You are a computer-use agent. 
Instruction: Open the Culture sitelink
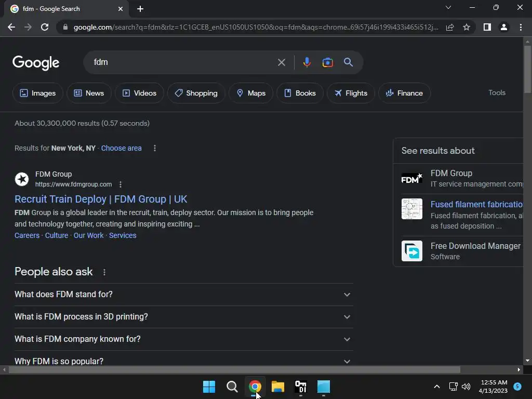click(x=56, y=235)
